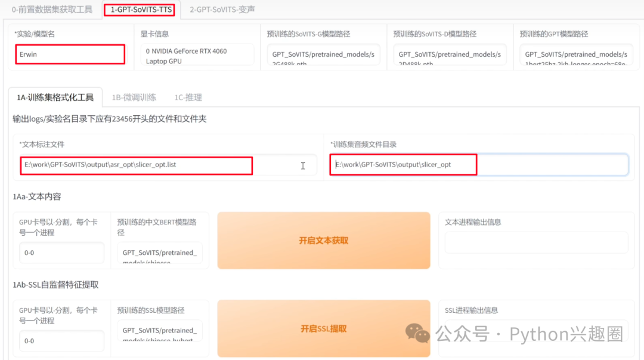
Task: Click inside the 实验/模型名 field showing Erwin
Action: click(70, 54)
